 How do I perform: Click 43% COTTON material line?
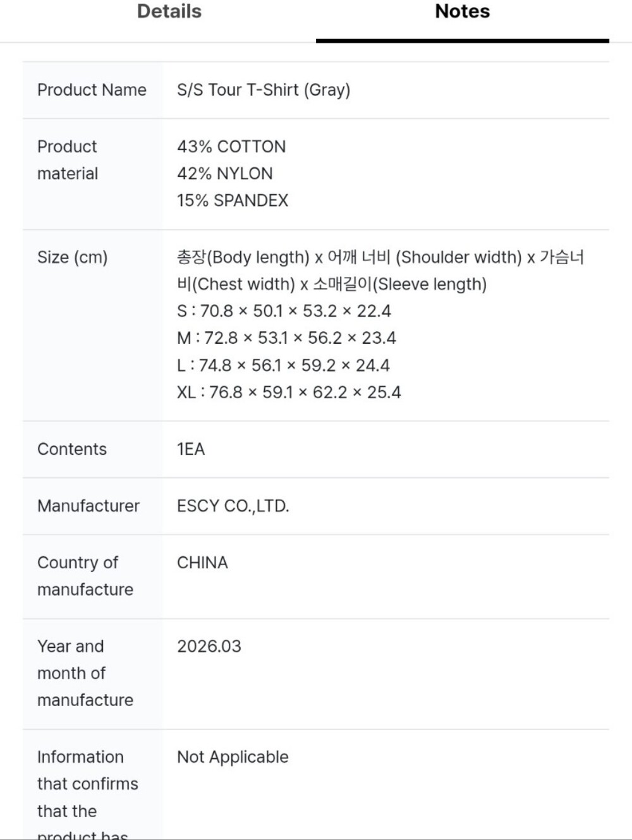pos(231,147)
